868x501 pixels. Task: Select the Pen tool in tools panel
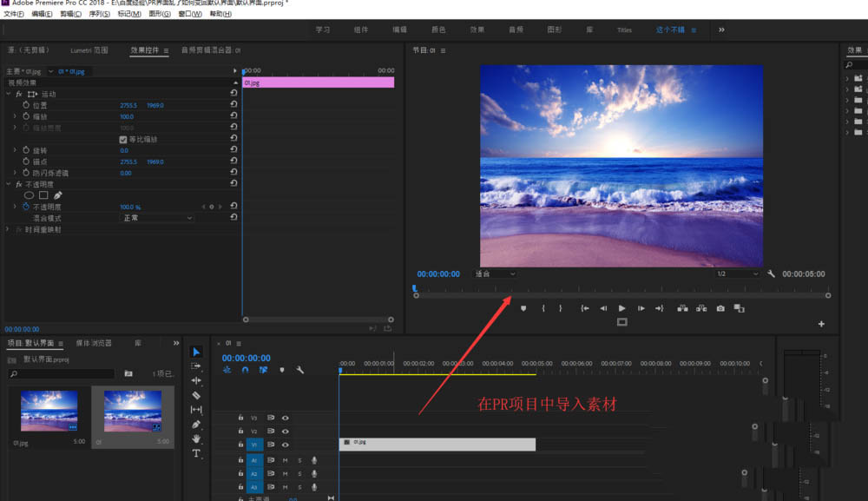(x=196, y=425)
